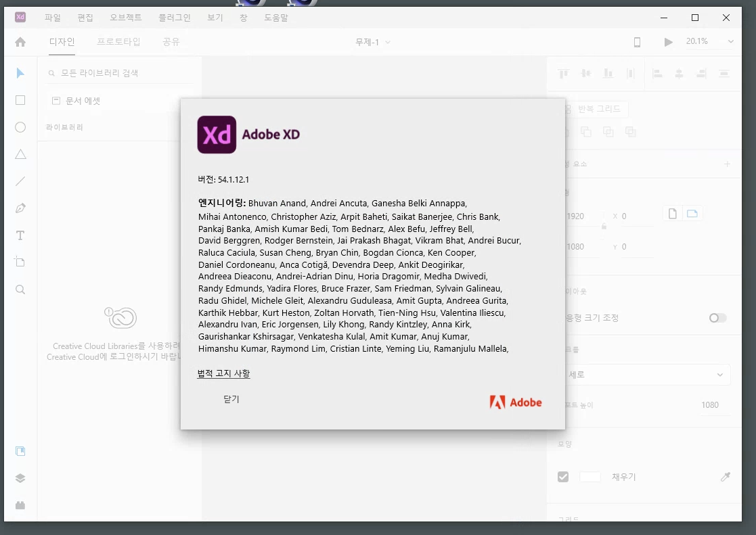
Task: Open the 법적 고지 사항 link
Action: tap(224, 373)
